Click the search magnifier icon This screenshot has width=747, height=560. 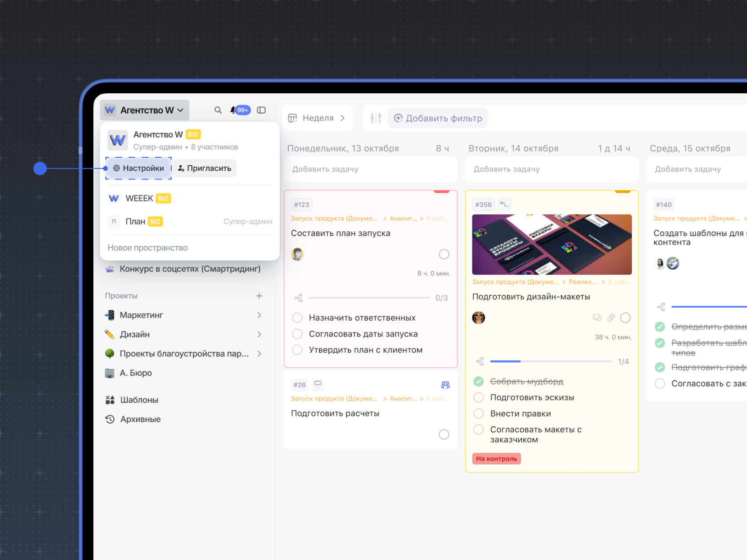pos(218,110)
